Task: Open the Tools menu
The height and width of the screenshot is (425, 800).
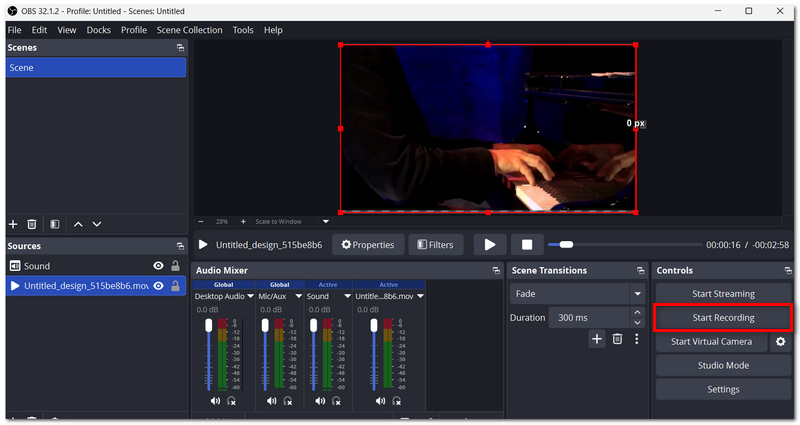Action: 243,30
